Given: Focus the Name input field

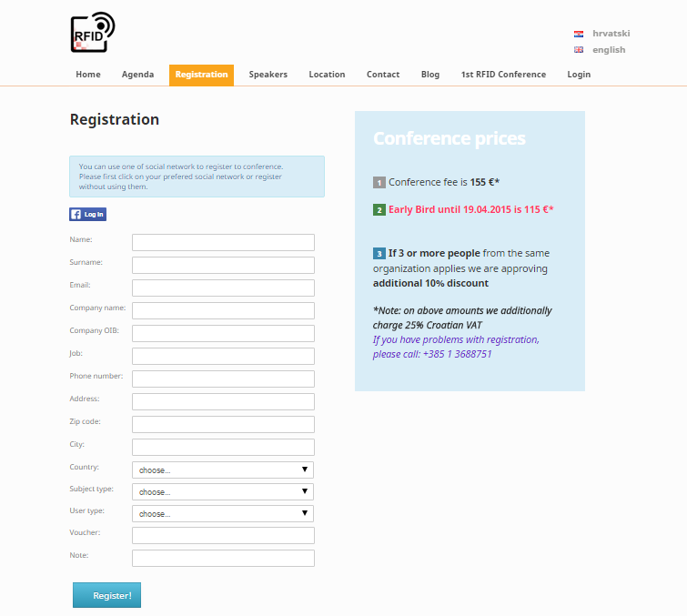Looking at the screenshot, I should coord(223,242).
